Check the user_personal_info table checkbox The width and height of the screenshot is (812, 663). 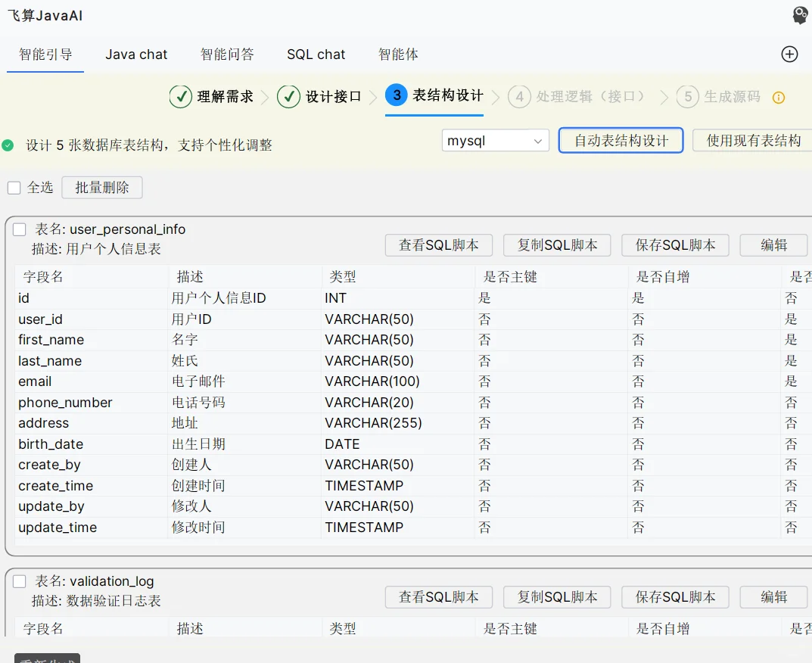19,229
